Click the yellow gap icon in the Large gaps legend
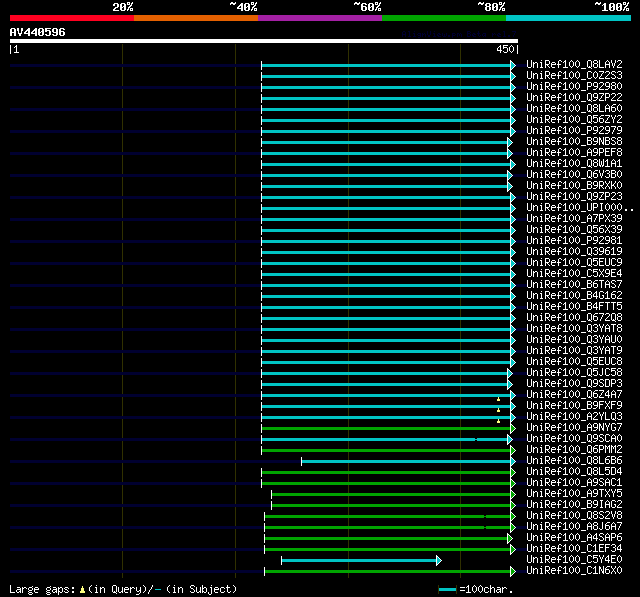The width and height of the screenshot is (640, 597). (82, 590)
